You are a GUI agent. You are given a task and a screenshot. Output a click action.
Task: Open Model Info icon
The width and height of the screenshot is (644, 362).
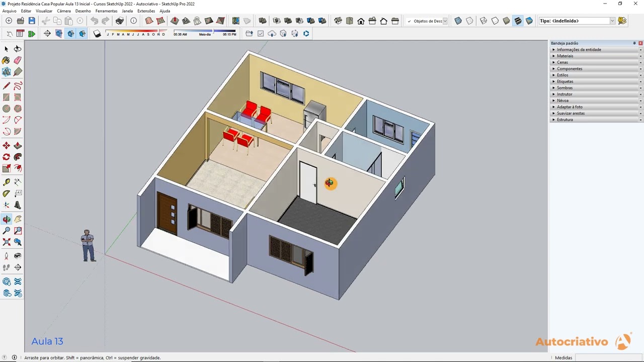[133, 21]
